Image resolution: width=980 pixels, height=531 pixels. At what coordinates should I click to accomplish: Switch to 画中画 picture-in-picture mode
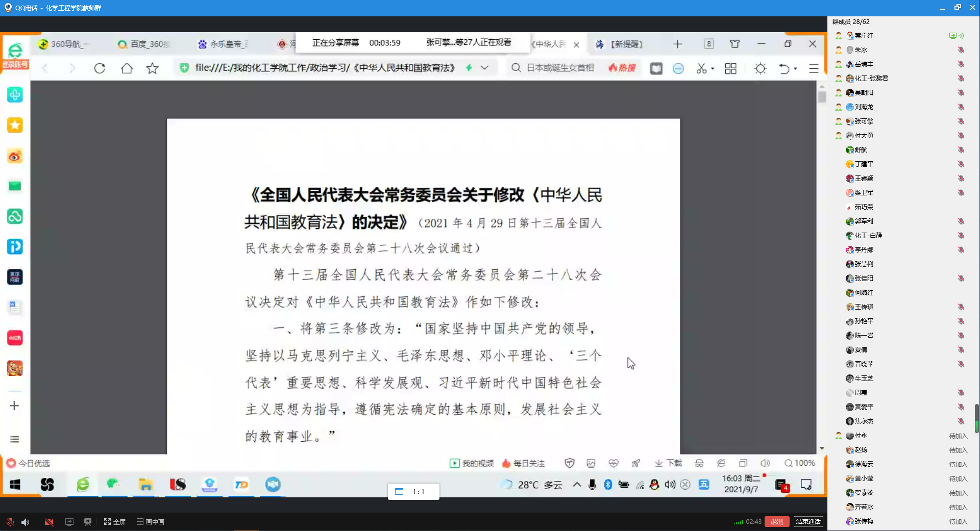[151, 522]
